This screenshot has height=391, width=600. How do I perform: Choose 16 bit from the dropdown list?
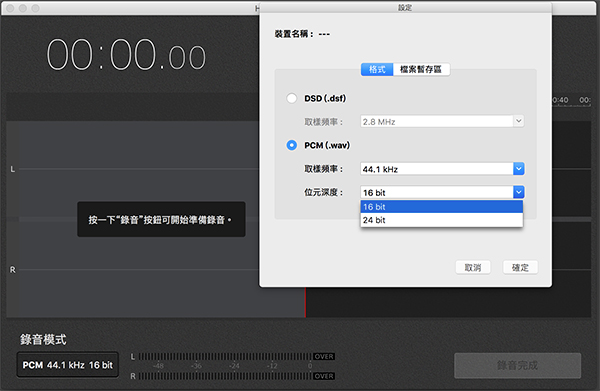442,207
